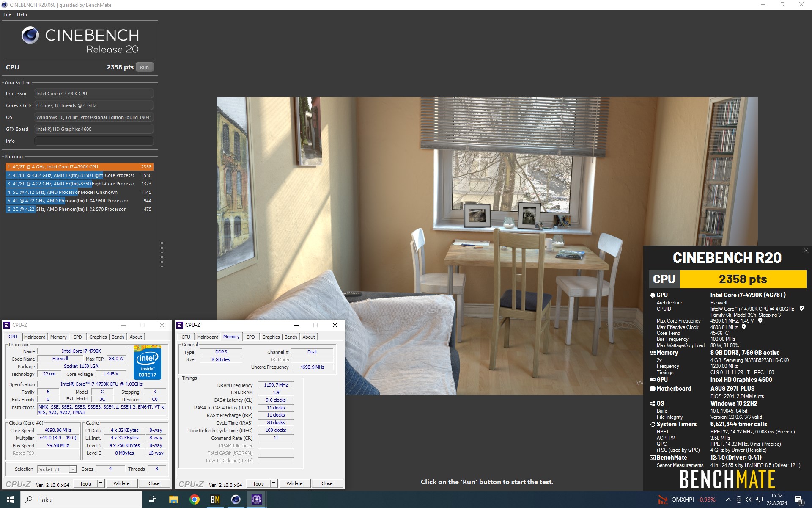Viewport: 812px width, 508px height.
Task: Open the Help menu in Cinebench
Action: 22,14
